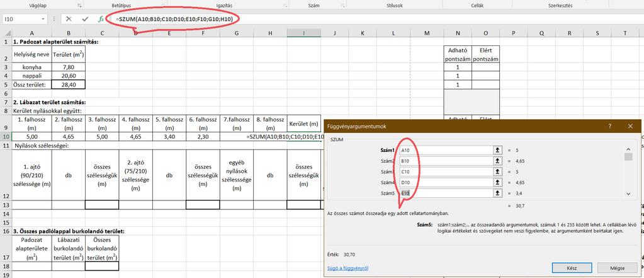Confirm formula with the checkmark icon
The image size is (644, 278).
click(85, 19)
